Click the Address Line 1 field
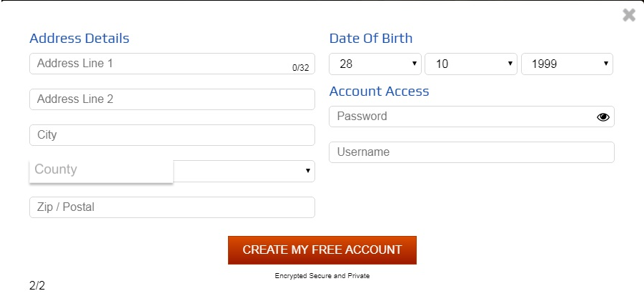The height and width of the screenshot is (306, 644). (x=157, y=64)
